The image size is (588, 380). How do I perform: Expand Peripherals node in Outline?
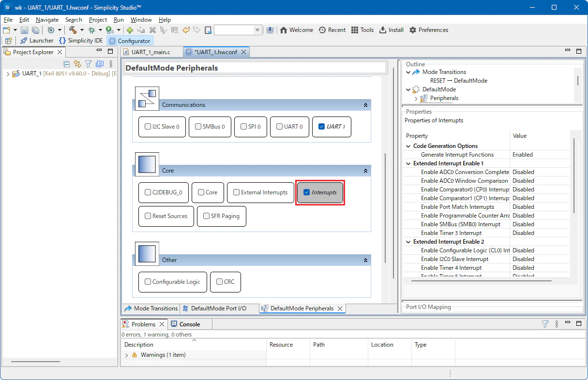point(416,98)
